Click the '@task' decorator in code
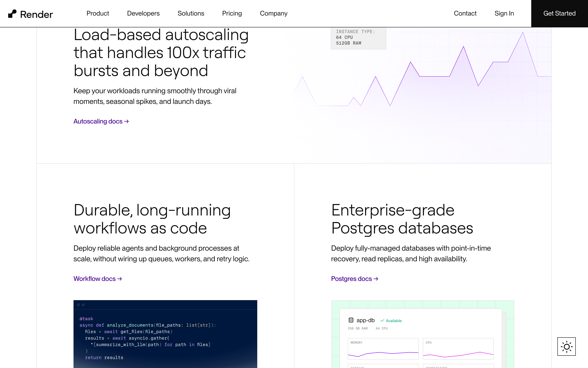The image size is (588, 368). pyautogui.click(x=86, y=319)
